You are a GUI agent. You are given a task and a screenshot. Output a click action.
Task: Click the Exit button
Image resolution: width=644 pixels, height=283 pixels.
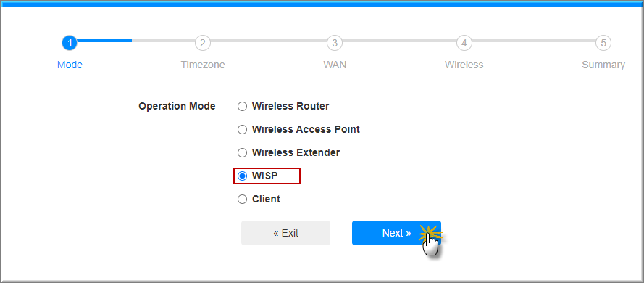(x=285, y=233)
